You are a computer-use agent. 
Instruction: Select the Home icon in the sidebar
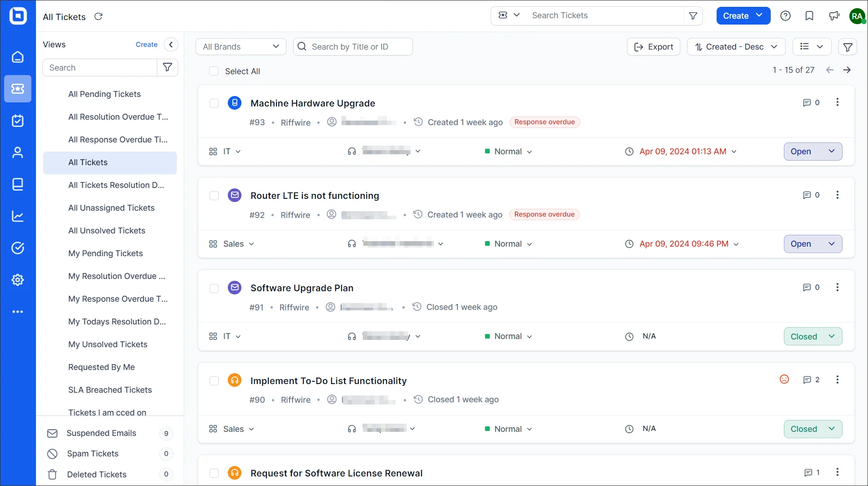tap(18, 57)
